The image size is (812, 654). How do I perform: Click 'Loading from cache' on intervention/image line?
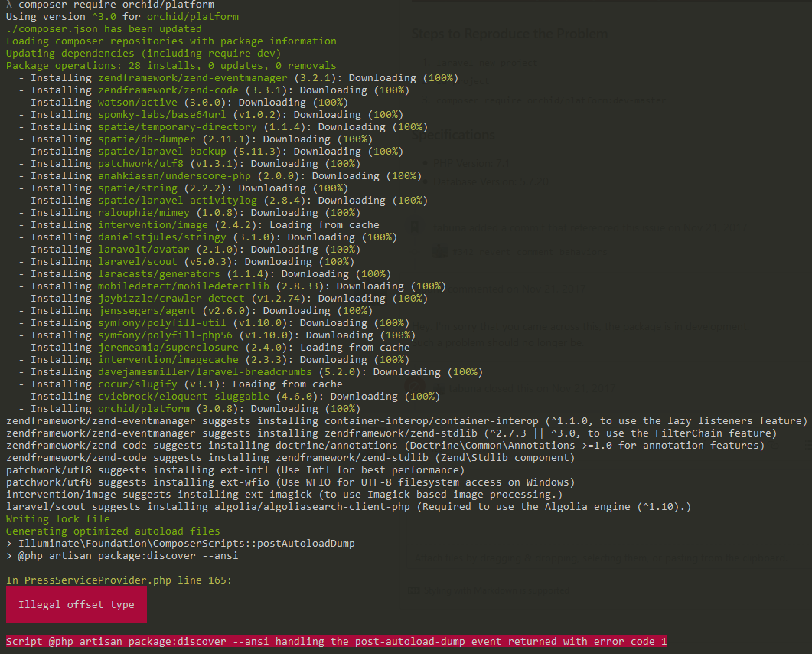pyautogui.click(x=324, y=225)
